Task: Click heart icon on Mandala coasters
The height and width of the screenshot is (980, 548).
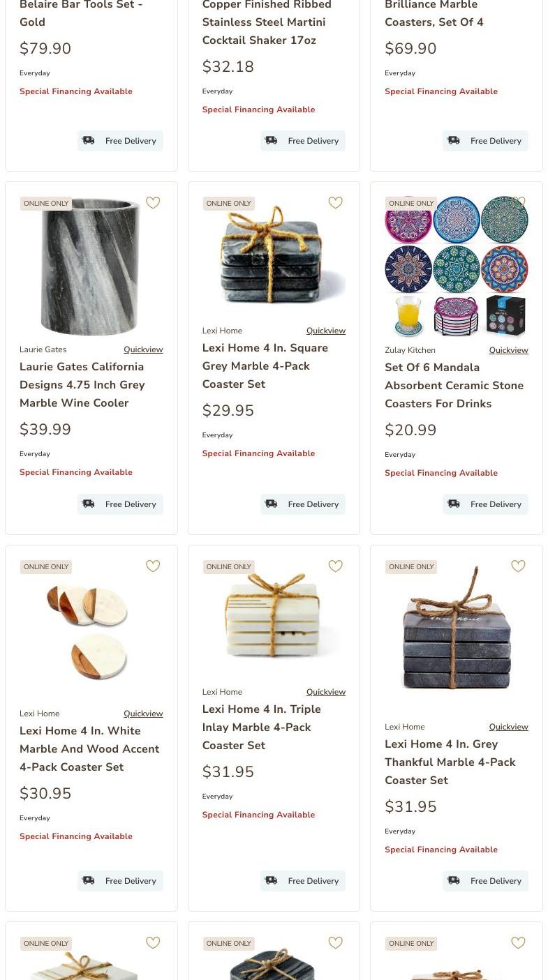Action: coord(518,203)
